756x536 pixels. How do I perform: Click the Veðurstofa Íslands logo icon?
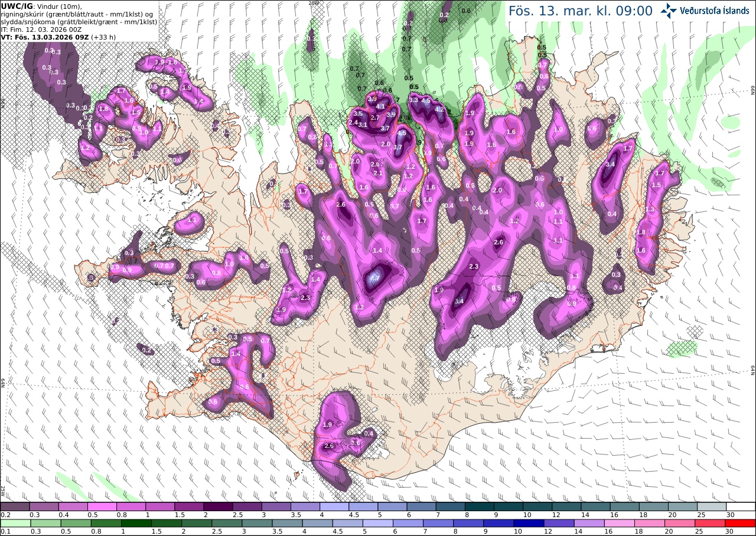click(x=669, y=10)
